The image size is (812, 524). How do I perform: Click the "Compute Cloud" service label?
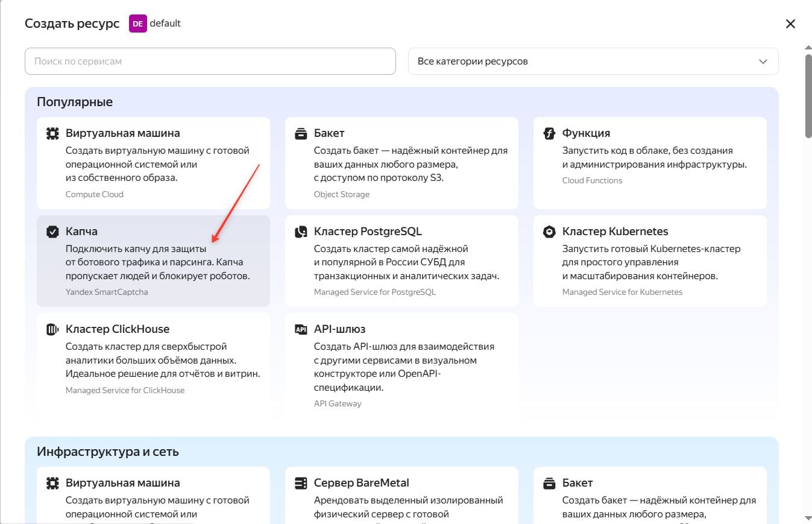(x=95, y=194)
